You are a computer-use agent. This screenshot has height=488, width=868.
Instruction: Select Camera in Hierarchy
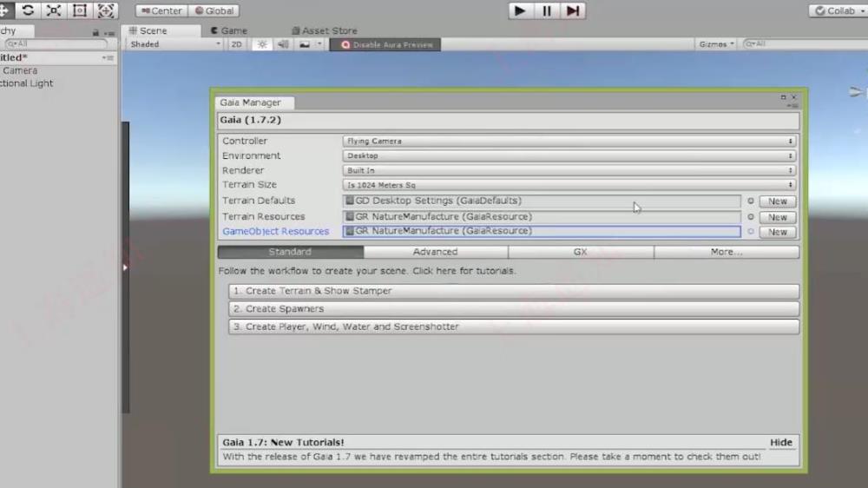click(x=20, y=70)
